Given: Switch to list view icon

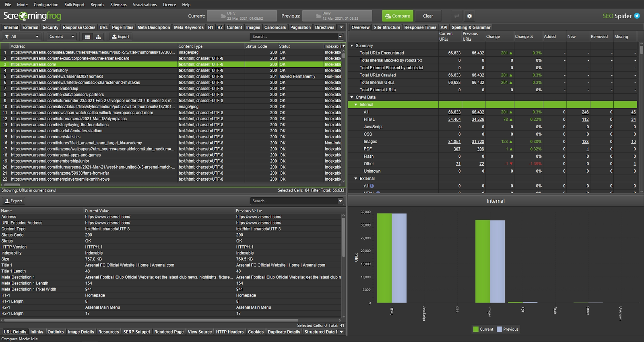Looking at the screenshot, I should pyautogui.click(x=87, y=37).
